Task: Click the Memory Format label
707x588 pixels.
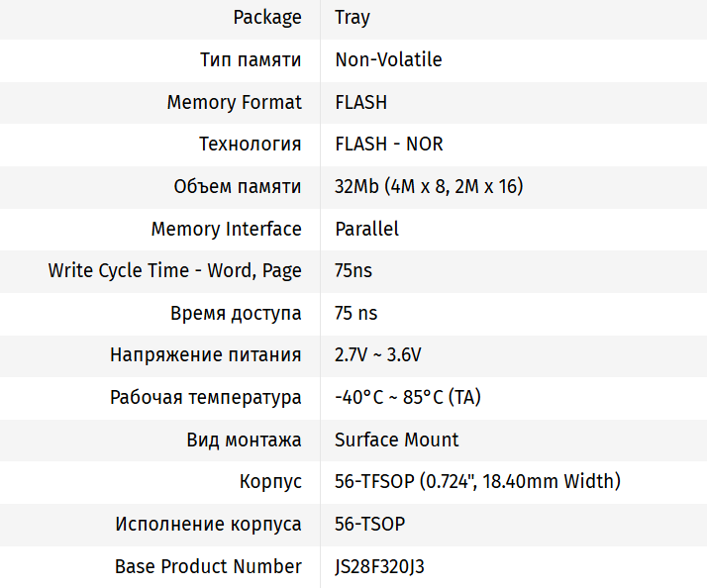Action: click(234, 102)
